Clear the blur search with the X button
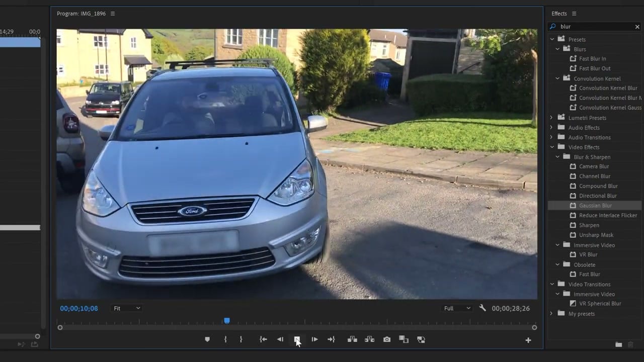The image size is (644, 362). 637,26
